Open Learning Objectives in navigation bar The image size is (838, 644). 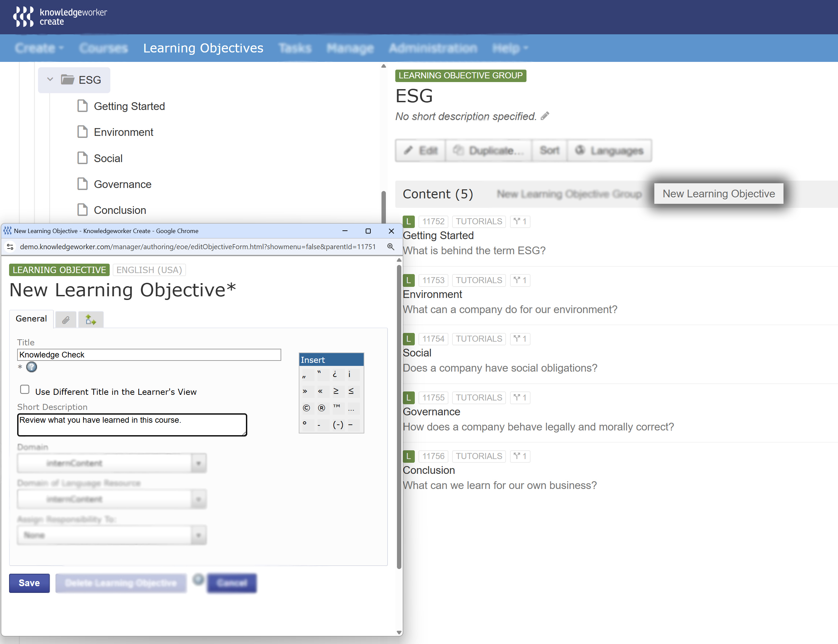point(203,48)
